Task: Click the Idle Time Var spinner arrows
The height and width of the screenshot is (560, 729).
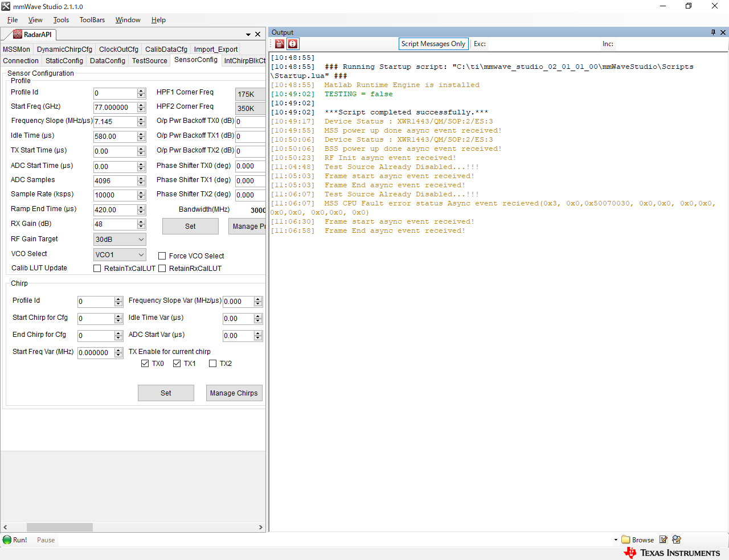Action: pyautogui.click(x=258, y=319)
